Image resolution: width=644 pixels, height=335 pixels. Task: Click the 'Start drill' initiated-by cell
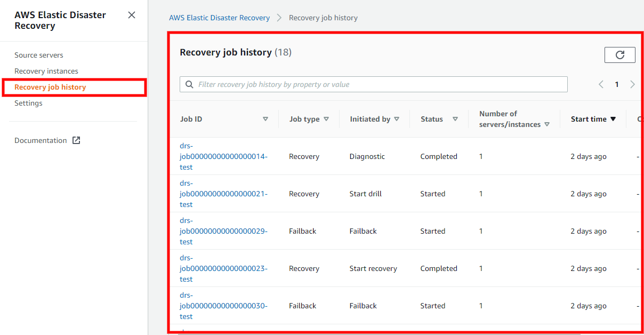coord(366,194)
